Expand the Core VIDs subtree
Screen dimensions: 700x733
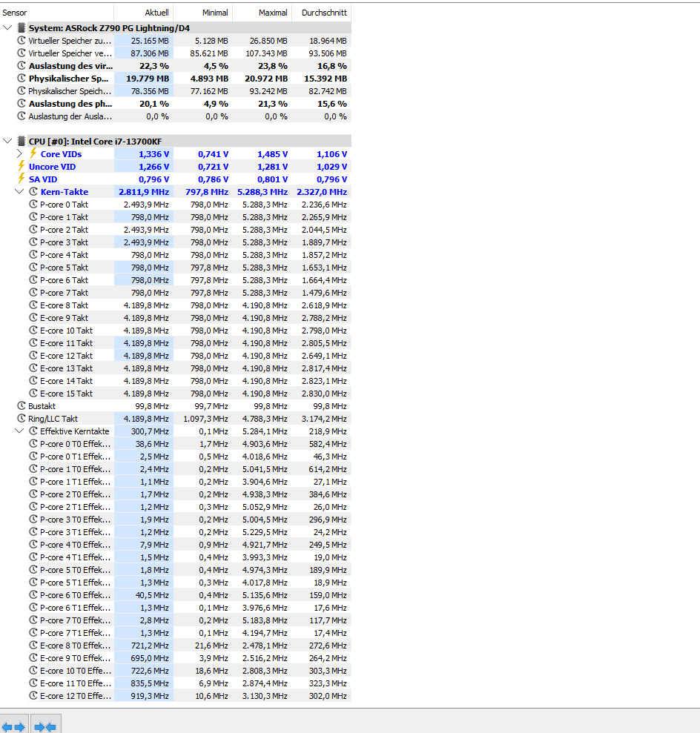tap(19, 153)
